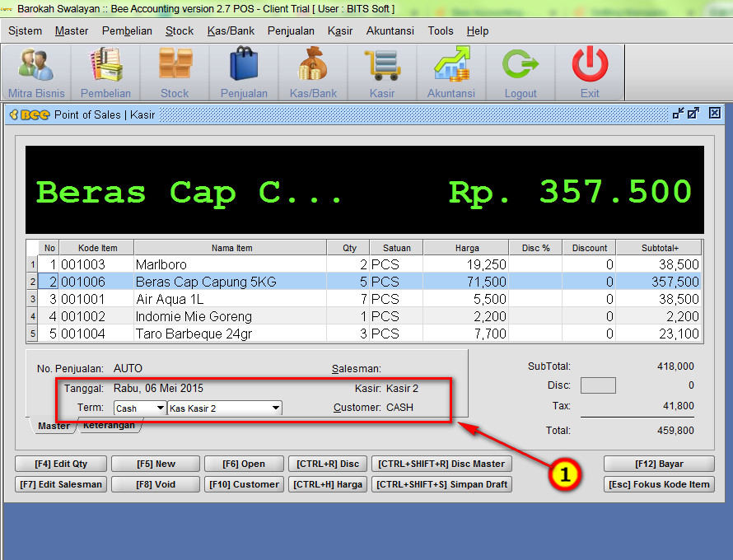Click the Kode Item column header

click(x=97, y=248)
